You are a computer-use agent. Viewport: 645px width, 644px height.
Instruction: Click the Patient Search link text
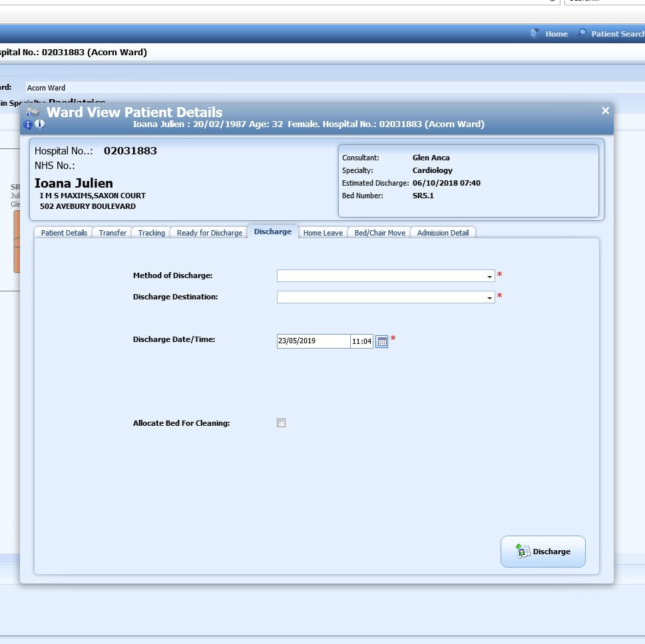618,34
